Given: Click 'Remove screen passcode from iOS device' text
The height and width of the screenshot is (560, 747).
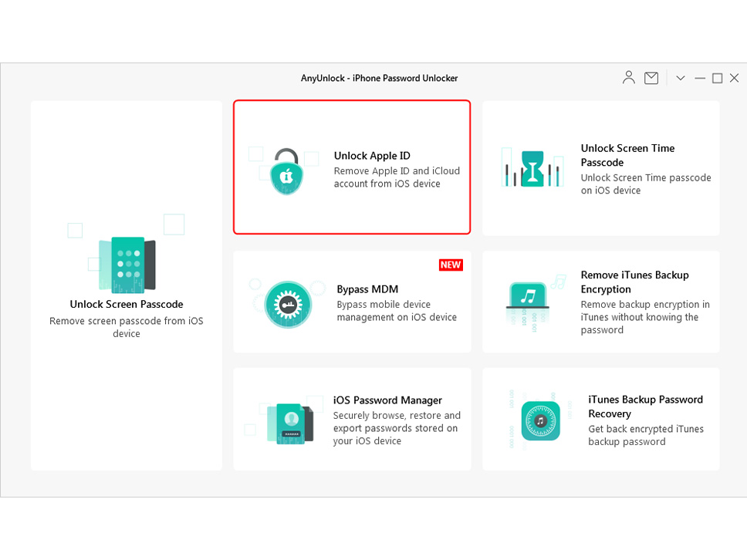Looking at the screenshot, I should pyautogui.click(x=127, y=327).
